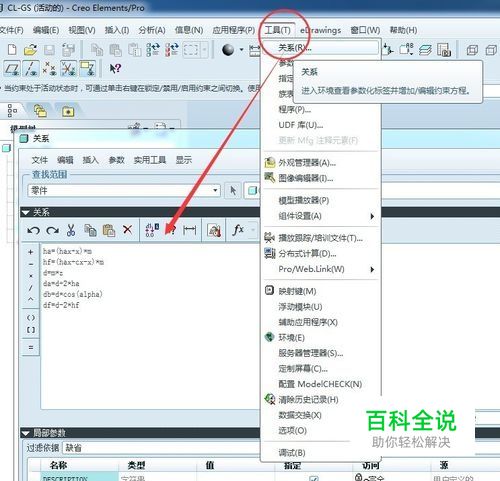
Task: Redo in the Relations dialog toolbar
Action: pos(52,230)
